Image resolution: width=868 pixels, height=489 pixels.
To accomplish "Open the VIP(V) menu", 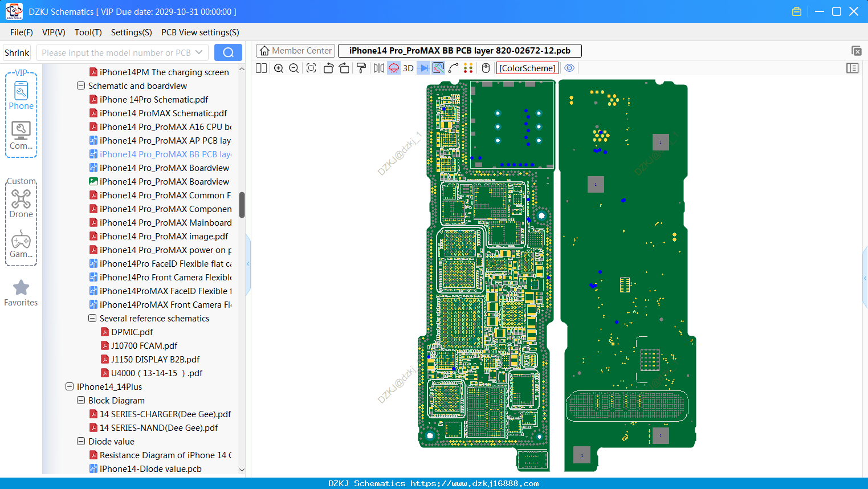I will point(54,32).
